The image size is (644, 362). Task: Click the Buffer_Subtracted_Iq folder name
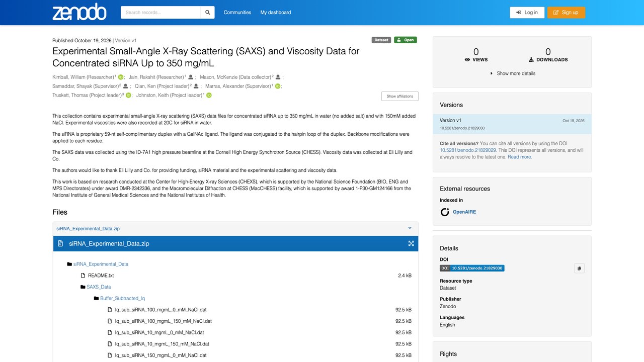122,299
